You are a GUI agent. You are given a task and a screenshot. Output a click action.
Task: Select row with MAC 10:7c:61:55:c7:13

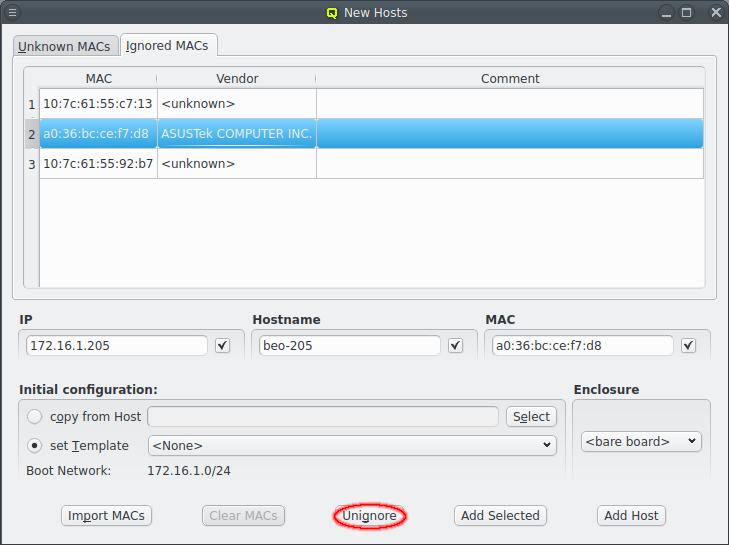pyautogui.click(x=97, y=104)
